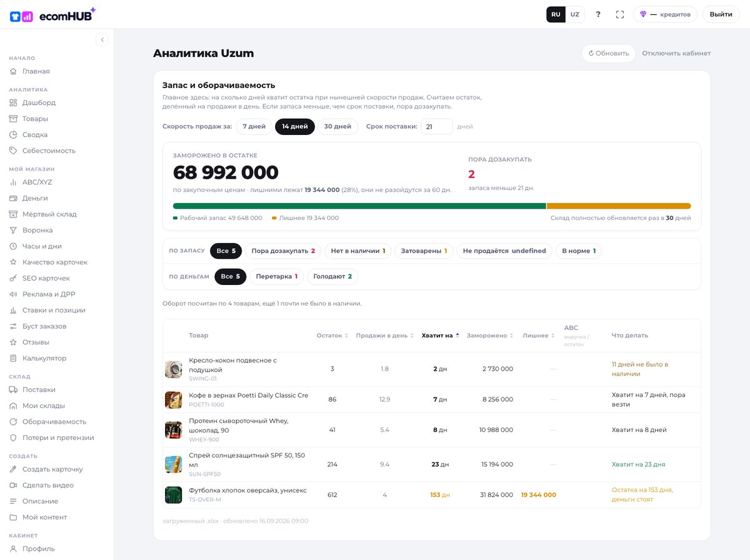Switch interface language to UZ

coord(575,14)
